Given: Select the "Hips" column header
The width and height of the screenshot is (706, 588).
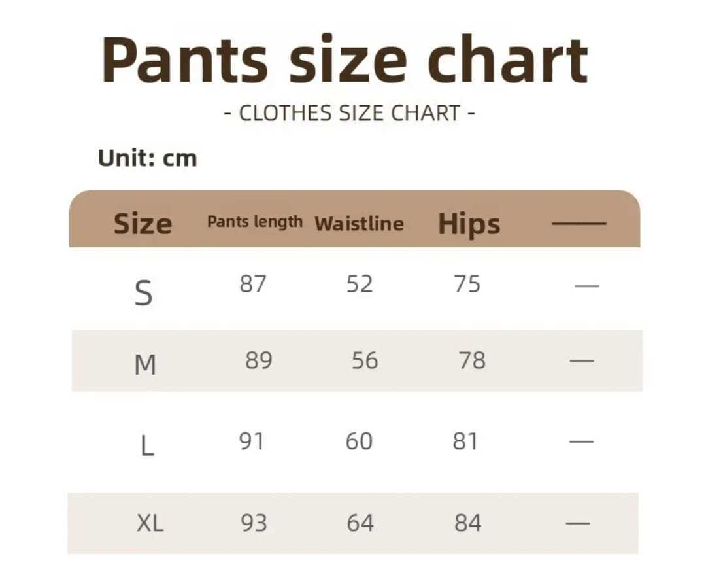Looking at the screenshot, I should tap(469, 224).
